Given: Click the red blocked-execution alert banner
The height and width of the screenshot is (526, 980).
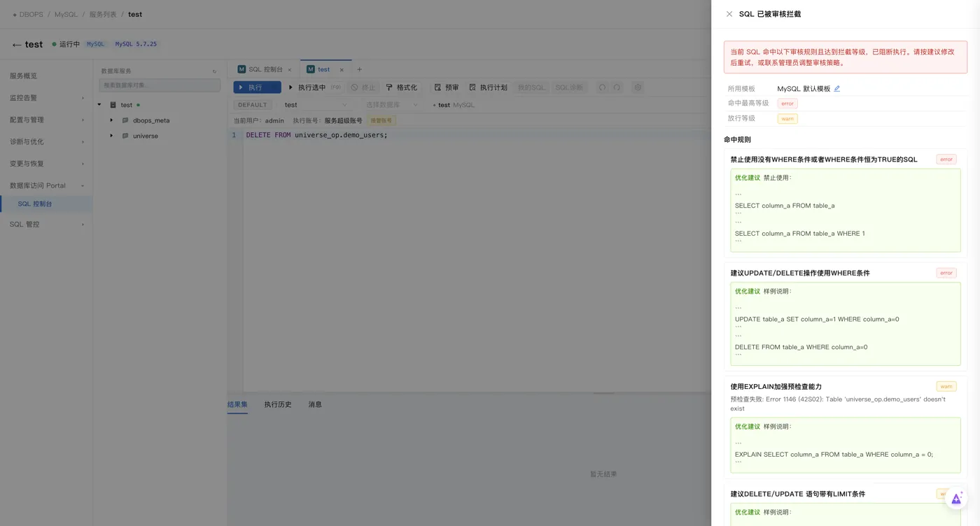Looking at the screenshot, I should (x=846, y=57).
